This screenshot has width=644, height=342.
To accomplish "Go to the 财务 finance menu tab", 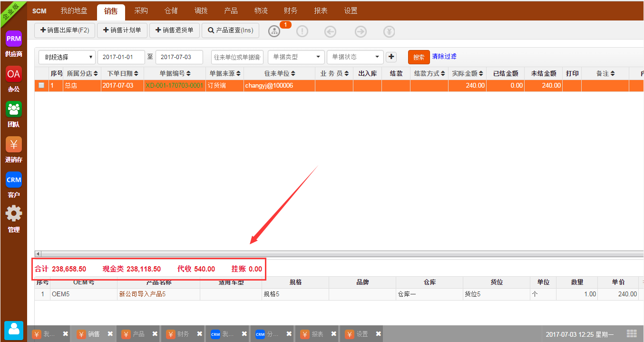I will (291, 10).
